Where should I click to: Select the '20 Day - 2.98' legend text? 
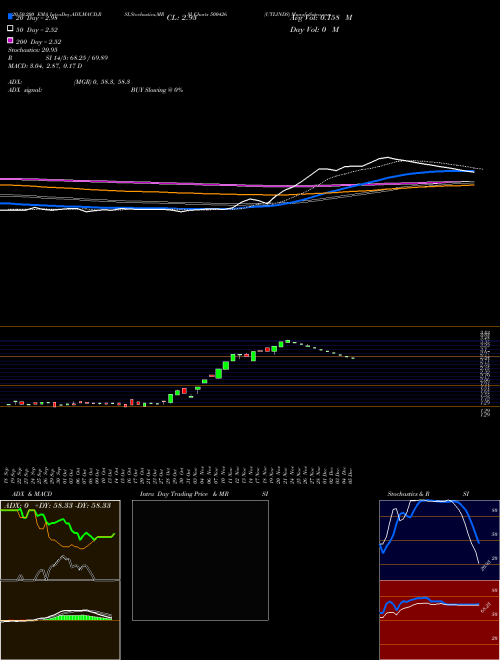click(36, 18)
